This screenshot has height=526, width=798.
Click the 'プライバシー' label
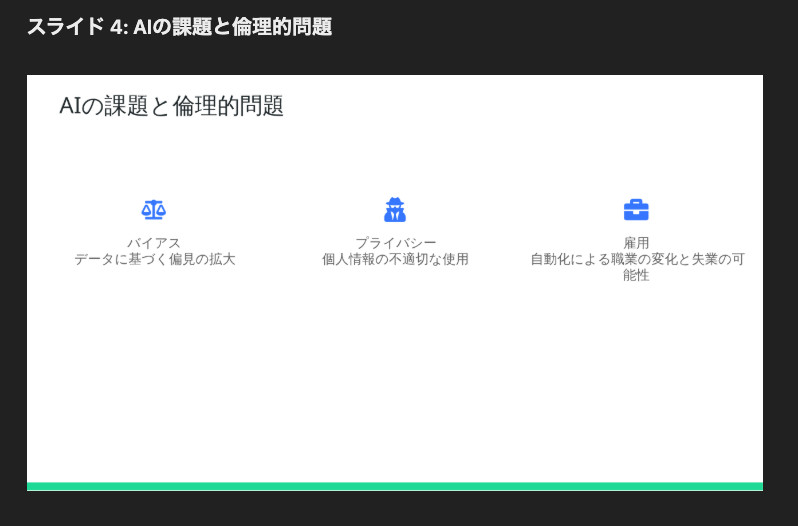(x=395, y=243)
